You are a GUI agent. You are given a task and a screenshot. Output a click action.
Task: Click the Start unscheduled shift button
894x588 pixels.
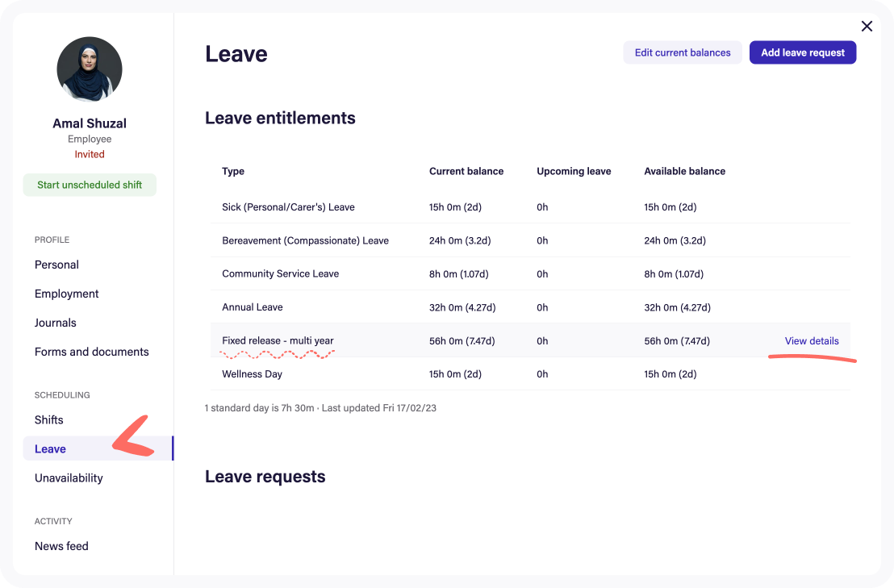[x=90, y=185]
